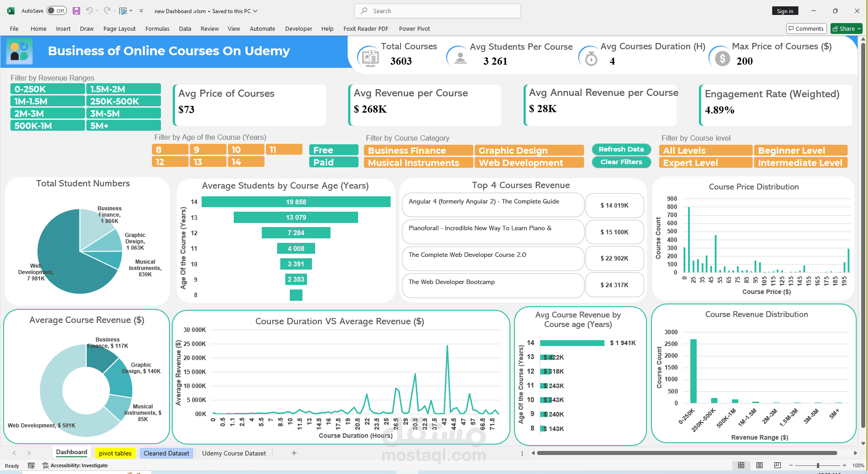Switch to Udemy Course Dataset sheet
This screenshot has height=474, width=868.
click(234, 453)
